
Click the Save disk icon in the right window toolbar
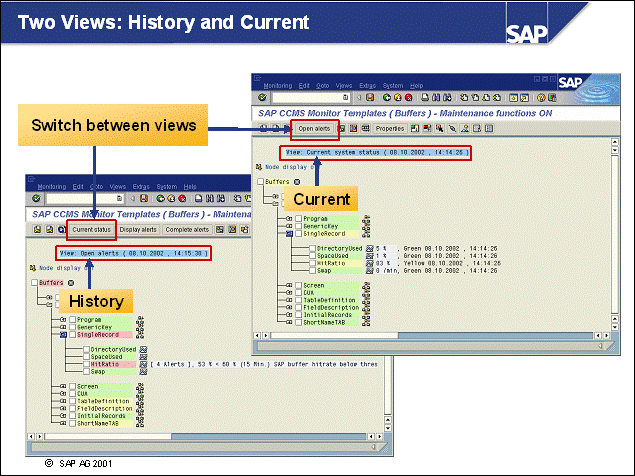pyautogui.click(x=369, y=98)
